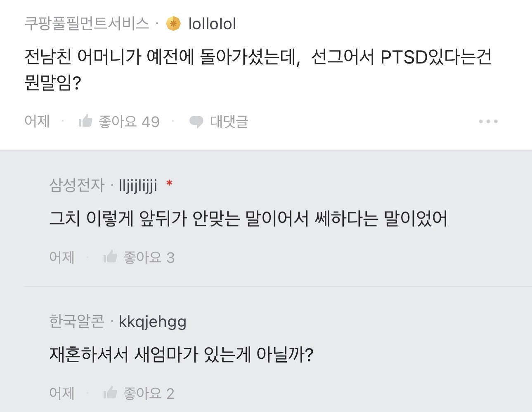Click the 어제 timestamp under 삼성전자 comment
Viewport: 532px width, 412px height.
(x=62, y=257)
